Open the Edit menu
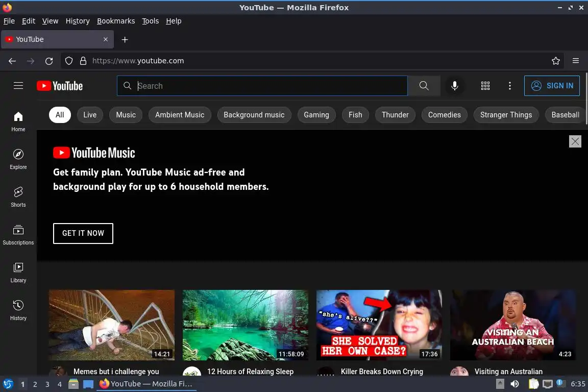 29,21
